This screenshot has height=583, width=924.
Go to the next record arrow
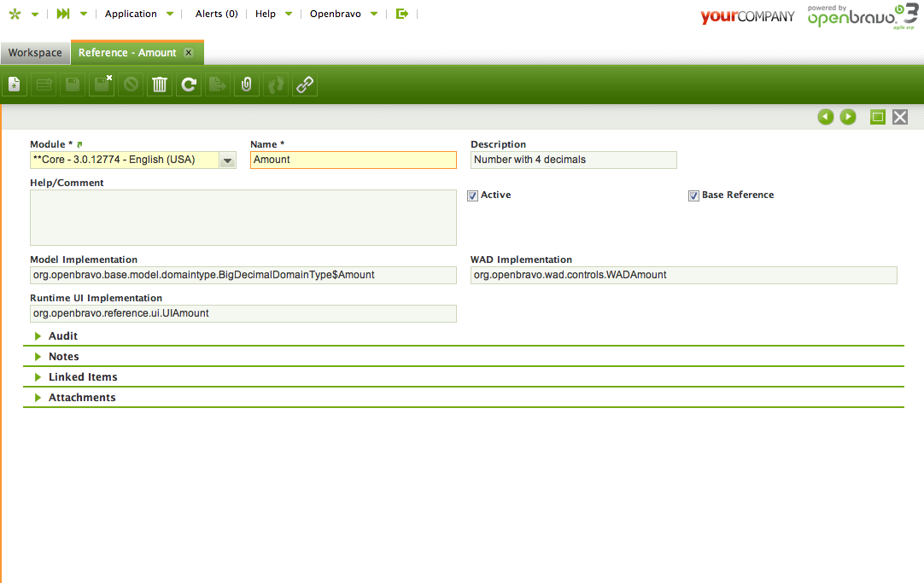coord(848,117)
